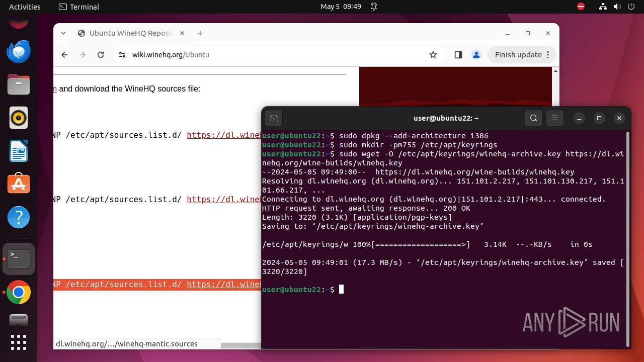Click terminal window vertical scrollbar

627,239
